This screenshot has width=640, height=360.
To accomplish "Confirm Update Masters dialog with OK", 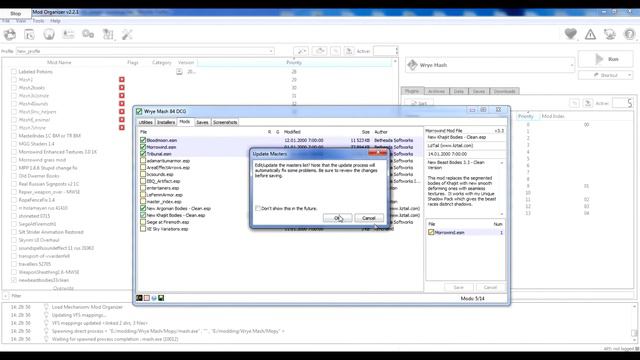I will (x=337, y=218).
